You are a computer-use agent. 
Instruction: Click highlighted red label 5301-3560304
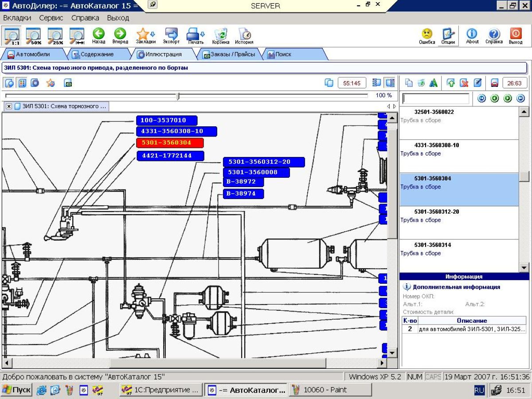click(170, 143)
